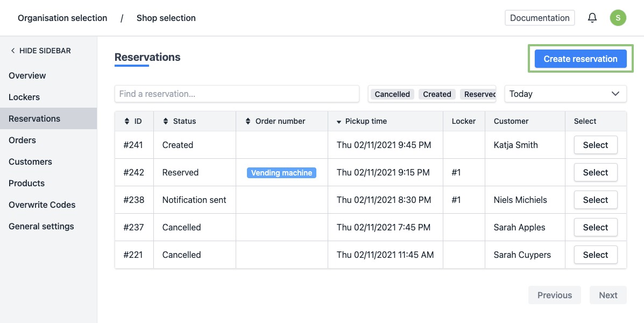Open the user avatar menu
644x323 pixels.
coord(618,18)
